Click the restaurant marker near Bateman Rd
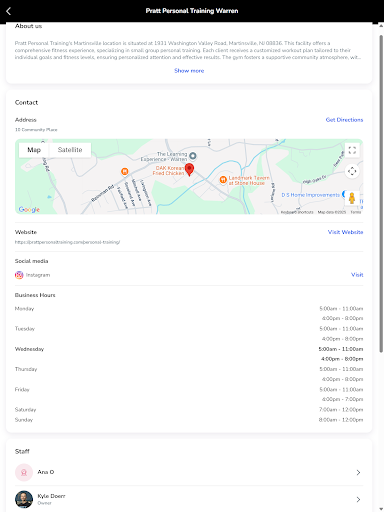The height and width of the screenshot is (512, 384). (125, 171)
